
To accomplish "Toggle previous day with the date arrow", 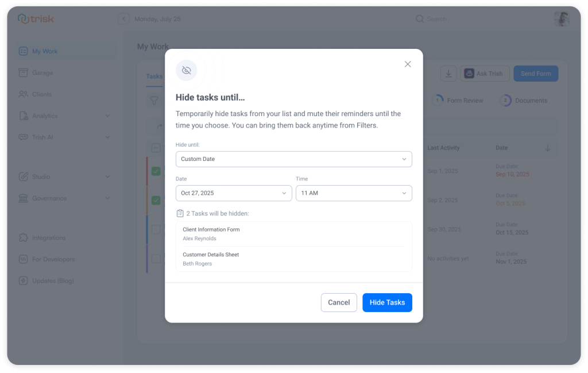I will tap(123, 18).
